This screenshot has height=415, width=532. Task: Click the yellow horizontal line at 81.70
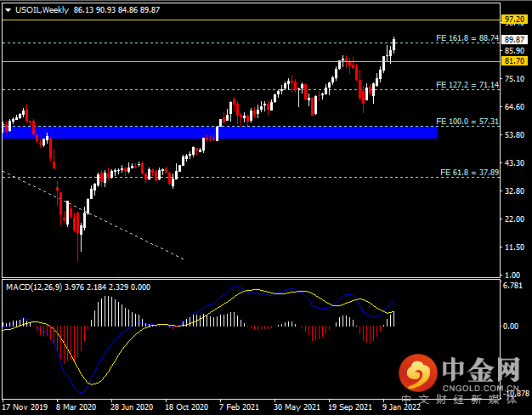click(x=251, y=61)
